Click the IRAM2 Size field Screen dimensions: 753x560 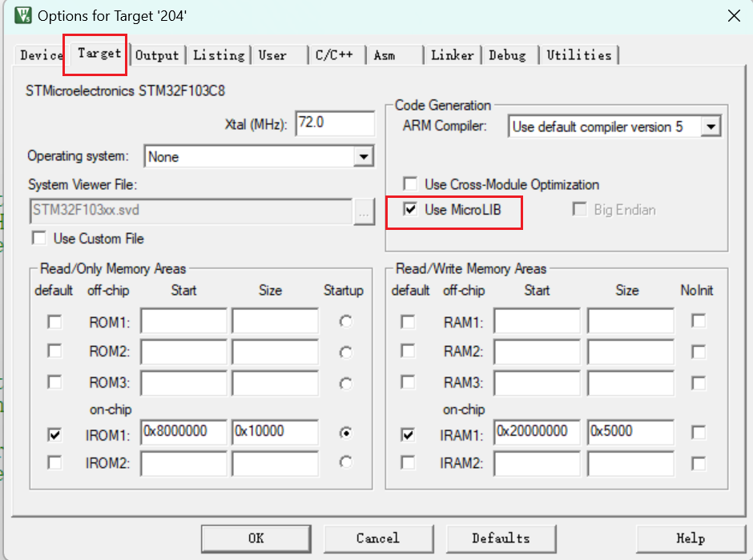click(630, 465)
